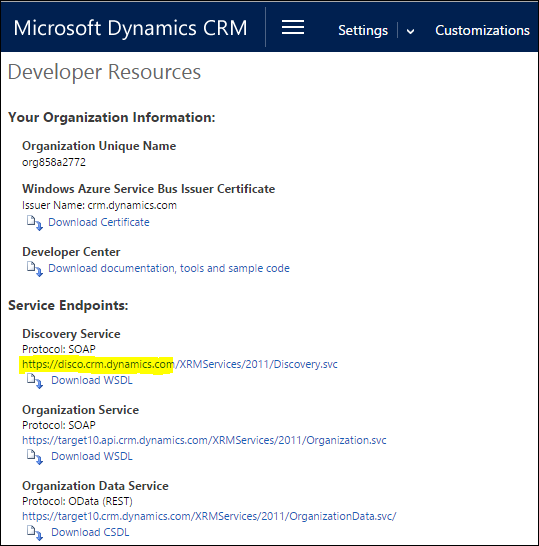The image size is (539, 546).
Task: Click the Organization Unique Name label
Action: click(99, 146)
